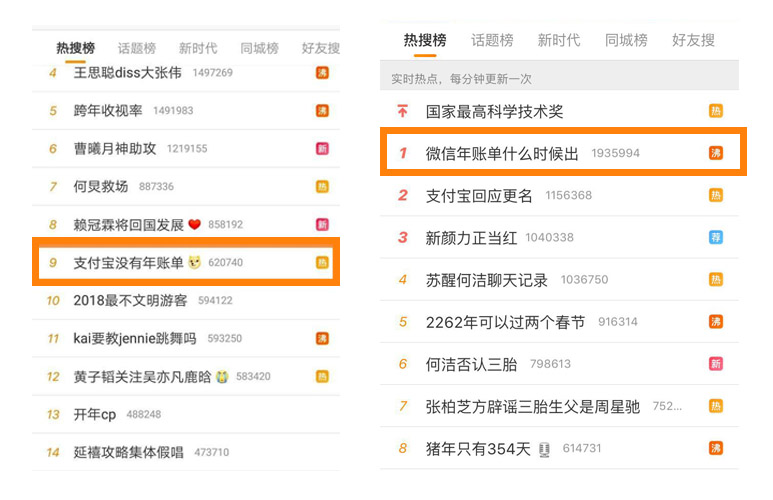Select 新时代 tab in the right list

tap(558, 40)
